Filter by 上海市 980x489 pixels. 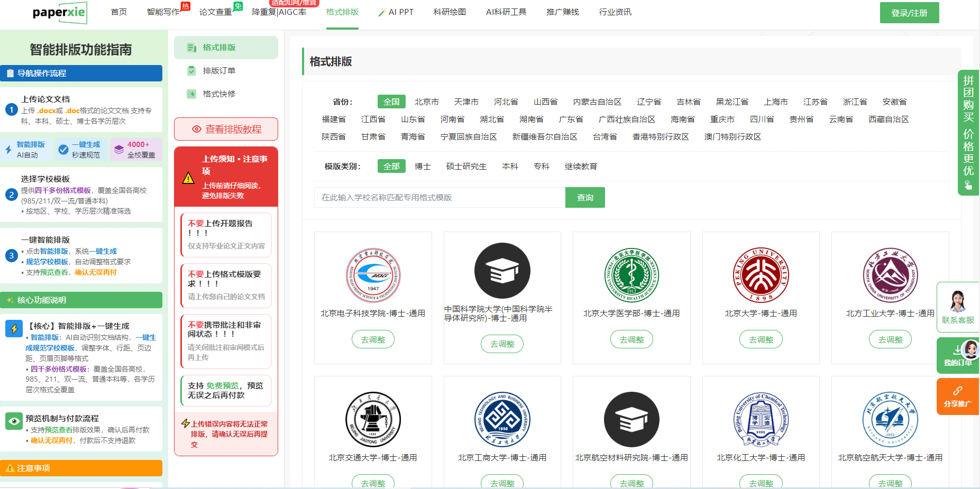click(x=776, y=102)
